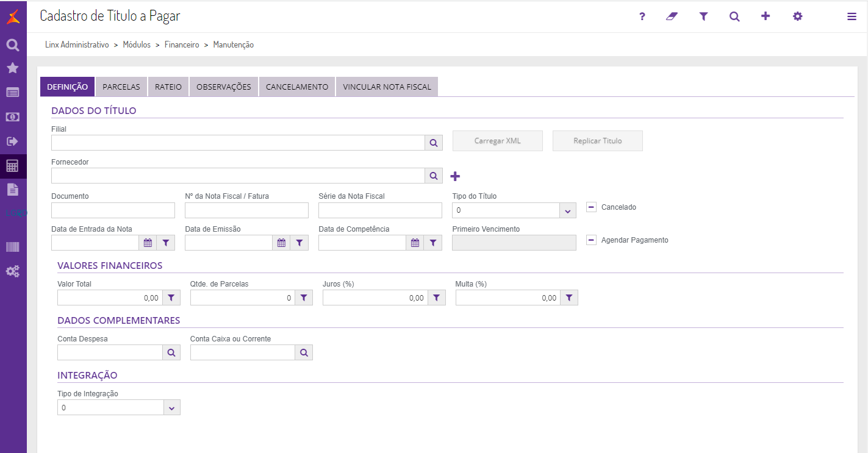The height and width of the screenshot is (453, 868).
Task: Open the hamburger menu at top right
Action: pyautogui.click(x=852, y=16)
